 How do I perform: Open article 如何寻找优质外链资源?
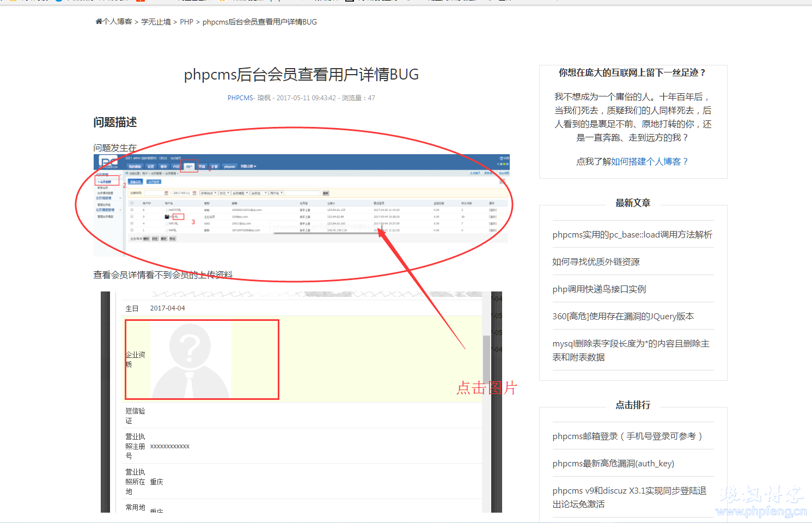pyautogui.click(x=596, y=261)
